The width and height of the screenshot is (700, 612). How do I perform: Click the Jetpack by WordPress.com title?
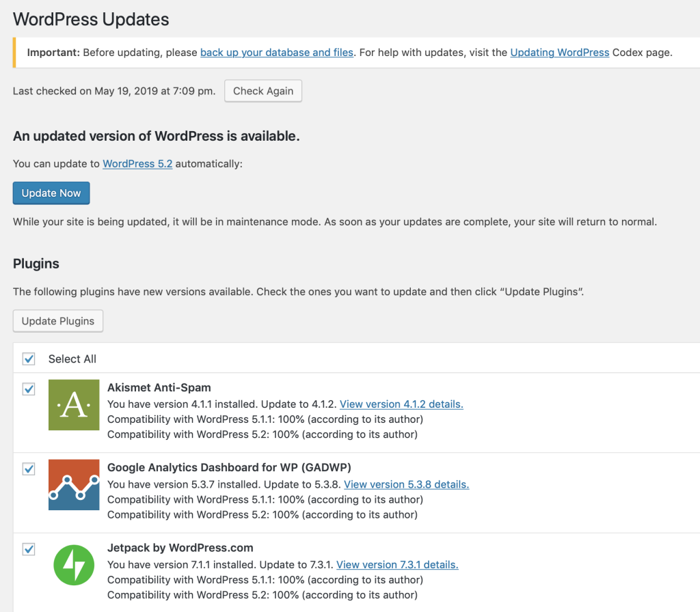coord(180,548)
